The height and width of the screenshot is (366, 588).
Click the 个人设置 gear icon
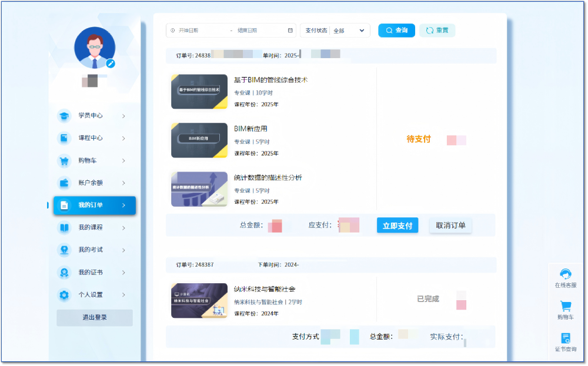[x=64, y=295]
